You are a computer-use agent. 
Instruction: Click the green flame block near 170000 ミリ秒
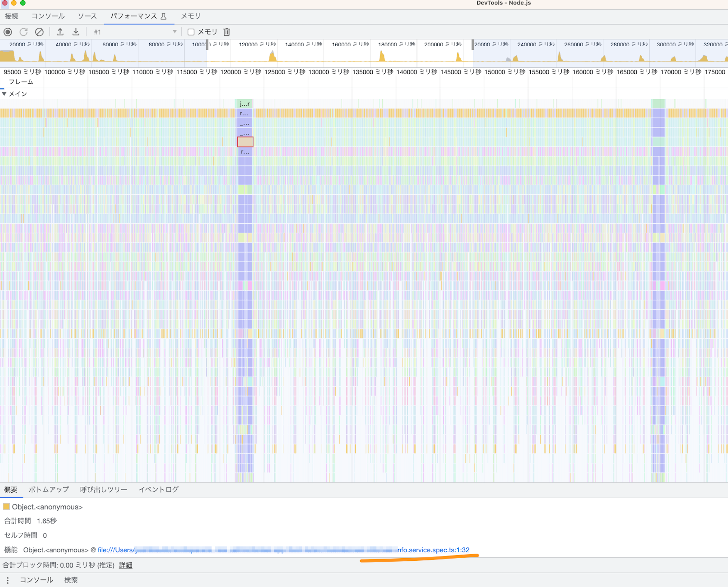tap(659, 103)
